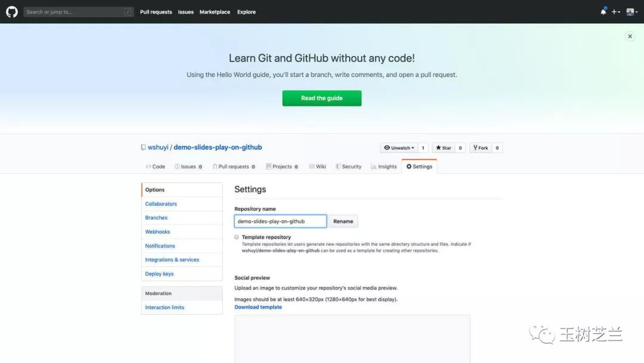
Task: Click the watchers count 1
Action: [423, 148]
